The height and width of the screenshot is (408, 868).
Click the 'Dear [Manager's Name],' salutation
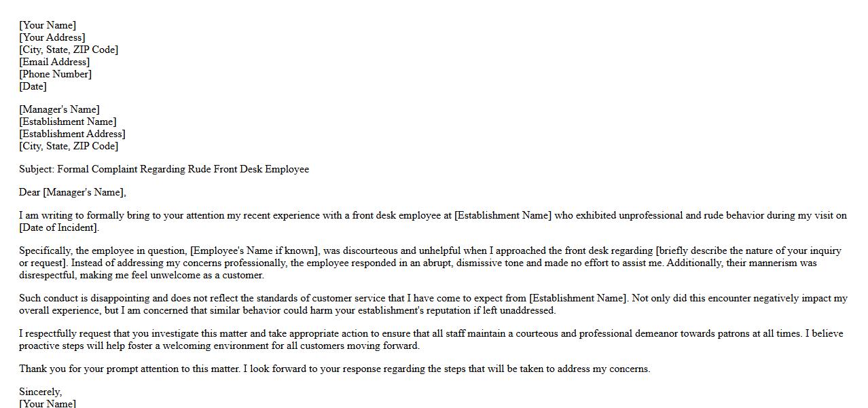[x=73, y=192]
